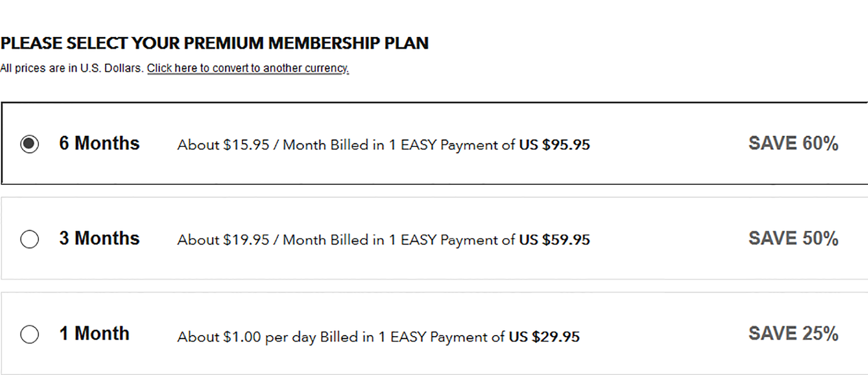The image size is (868, 375).
Task: Click the "6 Months" plan label
Action: point(99,144)
